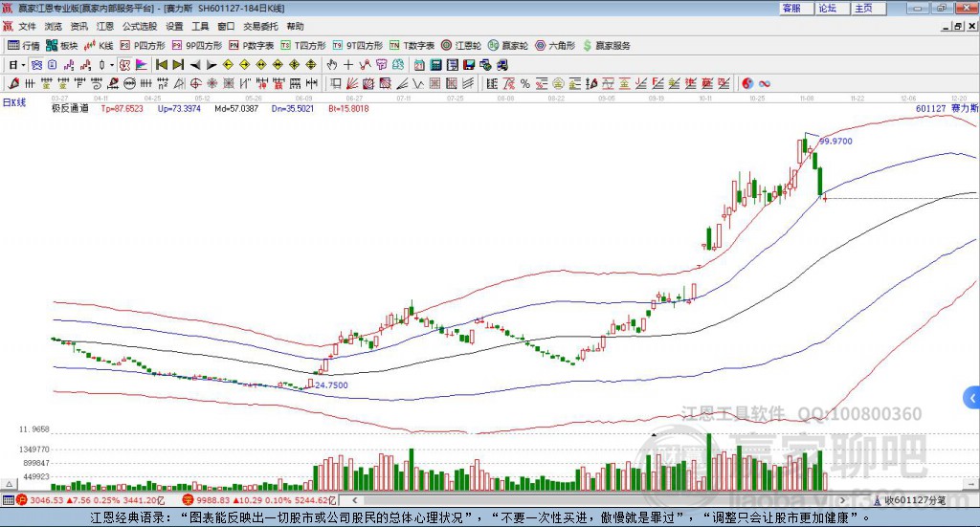Click scrollbar left arrow at bottom

tap(354, 500)
